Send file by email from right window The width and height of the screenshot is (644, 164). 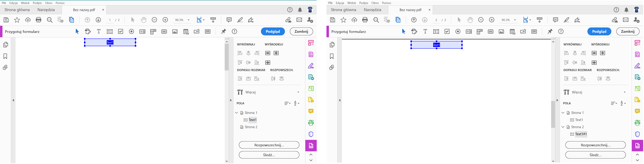[x=626, y=20]
